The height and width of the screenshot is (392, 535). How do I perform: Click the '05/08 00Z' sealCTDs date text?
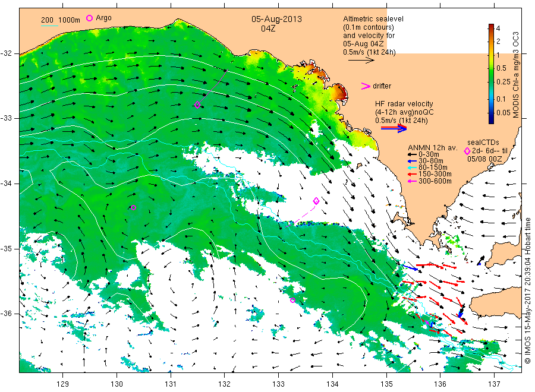point(484,159)
